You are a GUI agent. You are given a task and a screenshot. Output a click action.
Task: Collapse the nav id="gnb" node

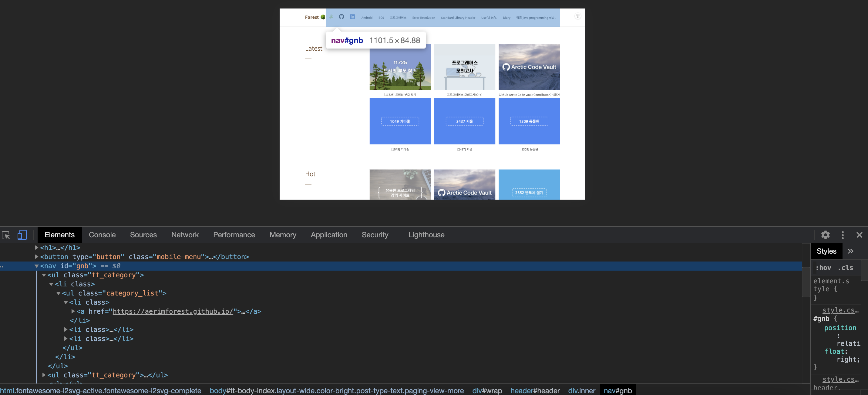pos(36,266)
